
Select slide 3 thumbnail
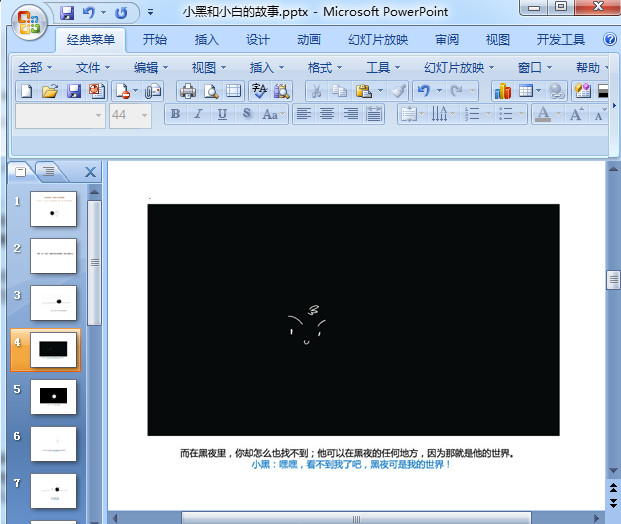click(x=53, y=303)
